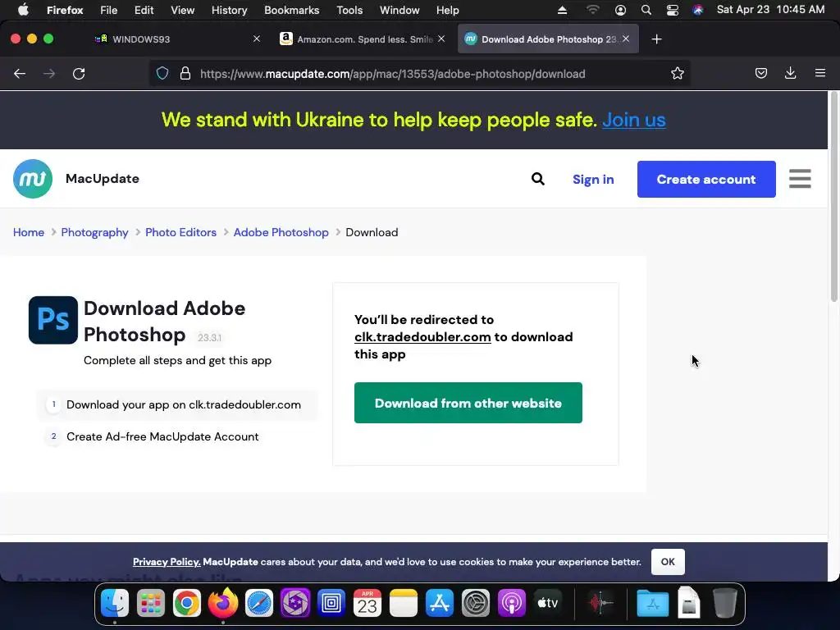Click the Photoshop Ps app icon
The image size is (840, 630).
click(x=53, y=321)
